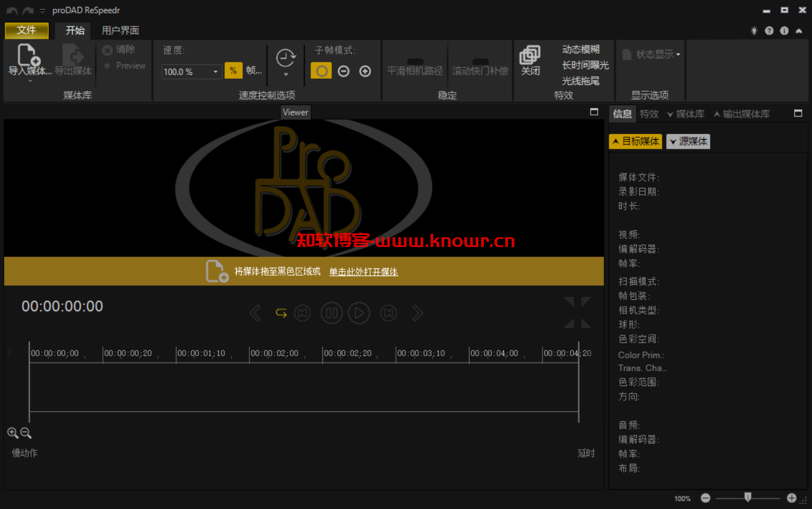Viewport: 812px width, 509px height.
Task: Switch to the Start (开始) ribbon tab
Action: [x=75, y=30]
